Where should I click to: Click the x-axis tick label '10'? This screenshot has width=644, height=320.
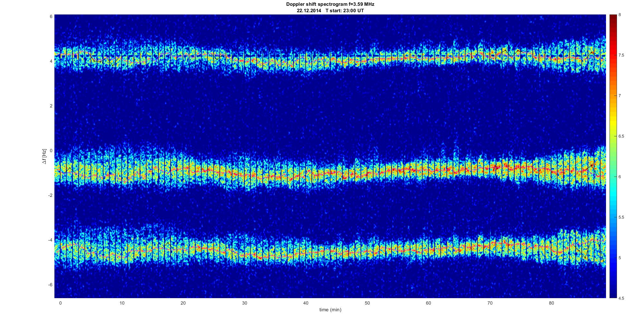[122, 303]
